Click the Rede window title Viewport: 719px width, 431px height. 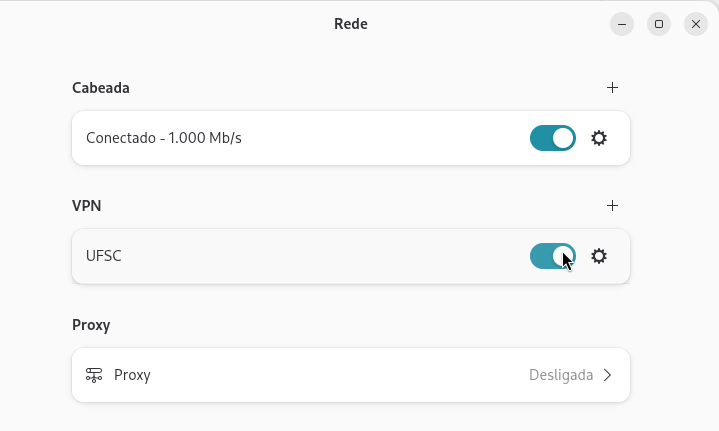(x=351, y=24)
